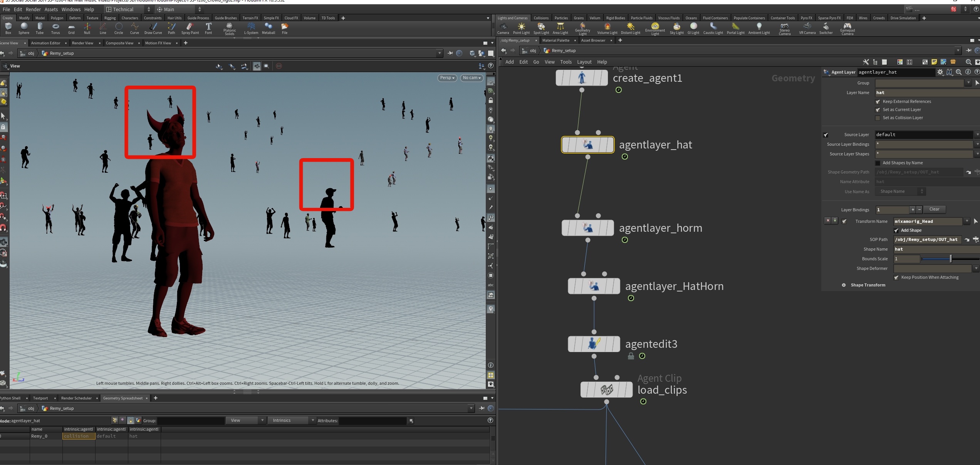980x465 pixels.
Task: Switch to the Geometry Spreadsheet tab
Action: [123, 398]
